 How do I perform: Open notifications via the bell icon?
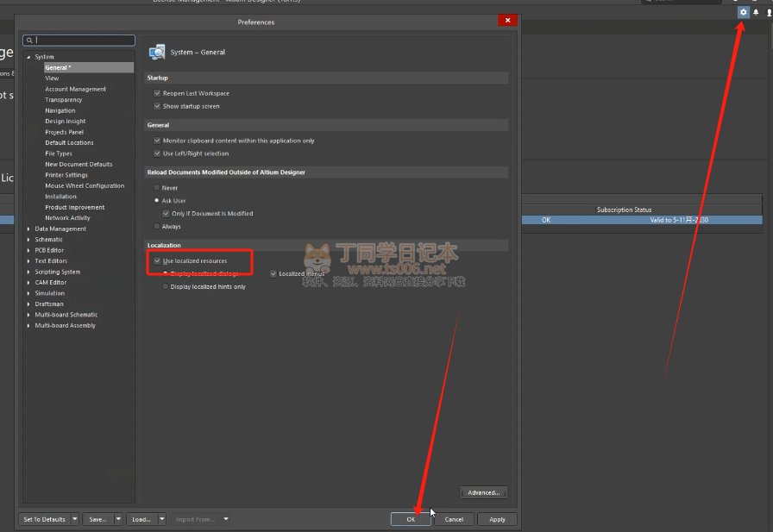pos(757,12)
